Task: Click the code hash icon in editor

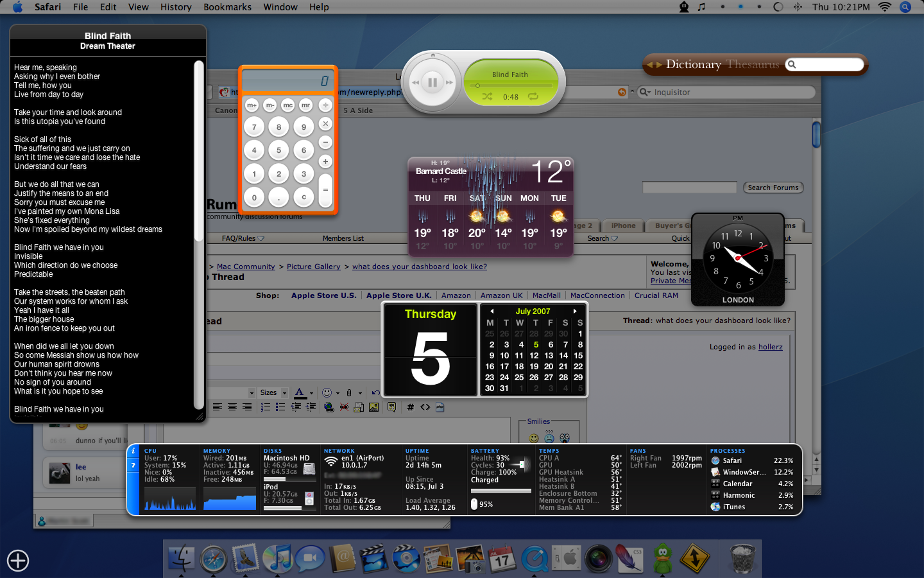Action: (411, 407)
